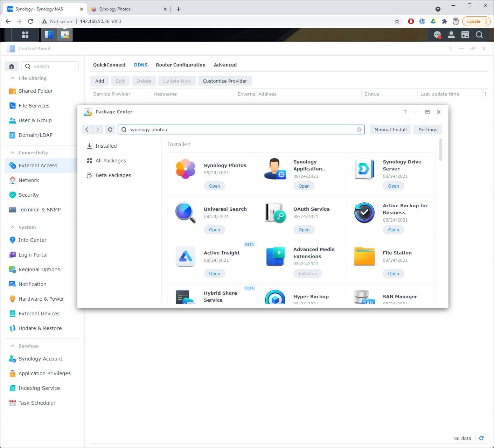Select Control Panel taskbar icon
The width and height of the screenshot is (494, 448).
(x=49, y=35)
